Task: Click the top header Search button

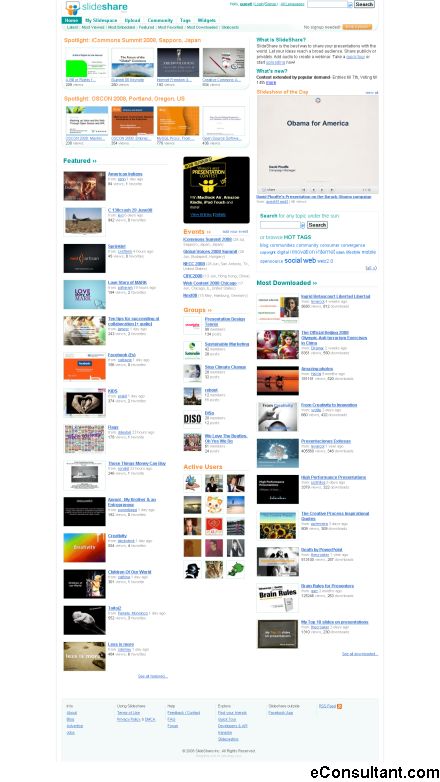Action: (x=364, y=4)
